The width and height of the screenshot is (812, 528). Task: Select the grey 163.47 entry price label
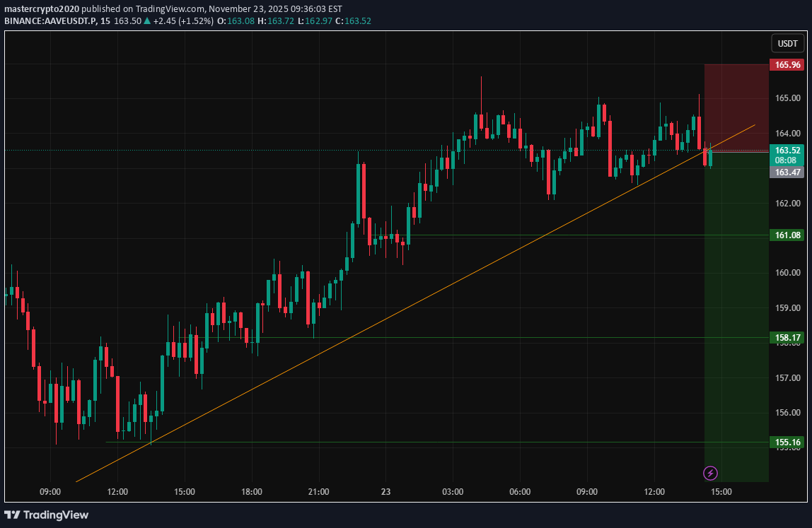coord(787,172)
